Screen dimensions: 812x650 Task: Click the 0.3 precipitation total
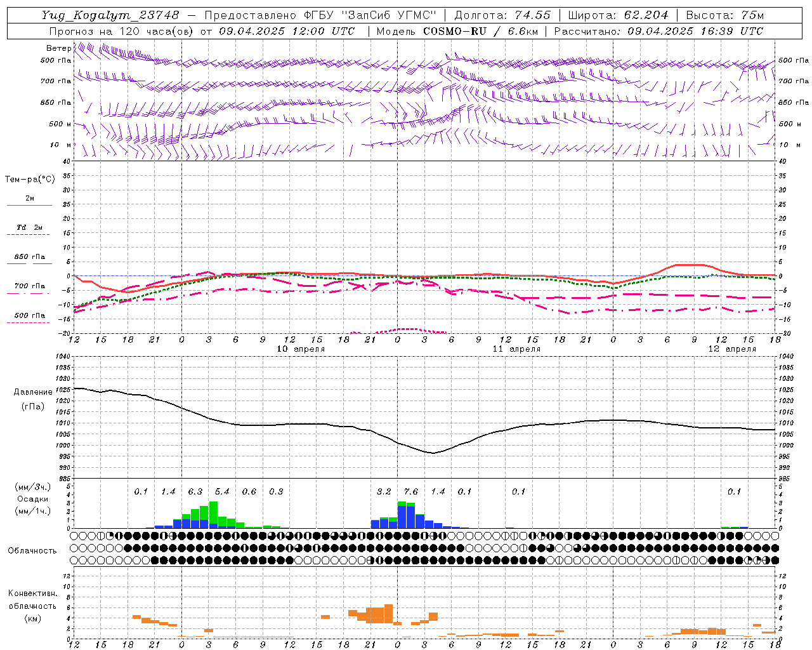[276, 492]
